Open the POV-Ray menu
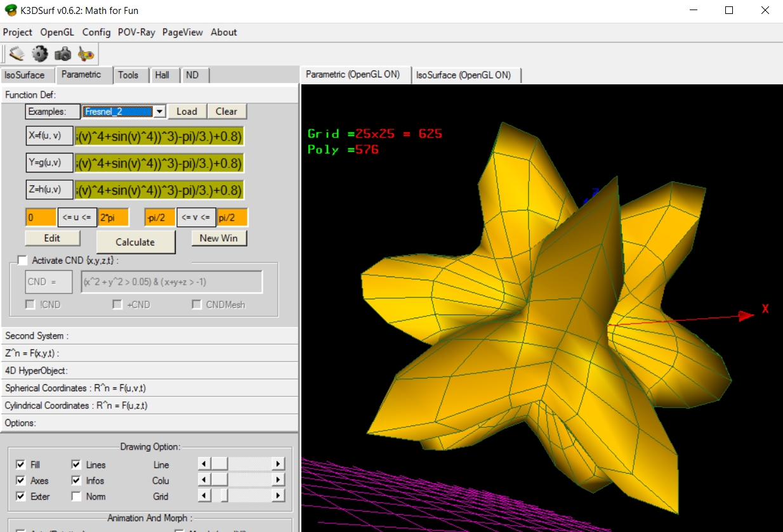 pyautogui.click(x=136, y=32)
